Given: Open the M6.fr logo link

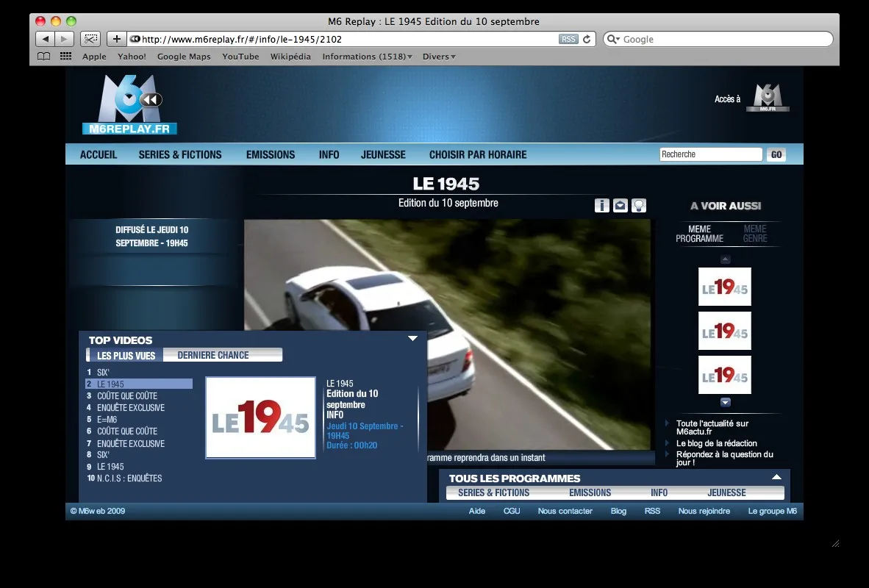Looking at the screenshot, I should (x=768, y=98).
